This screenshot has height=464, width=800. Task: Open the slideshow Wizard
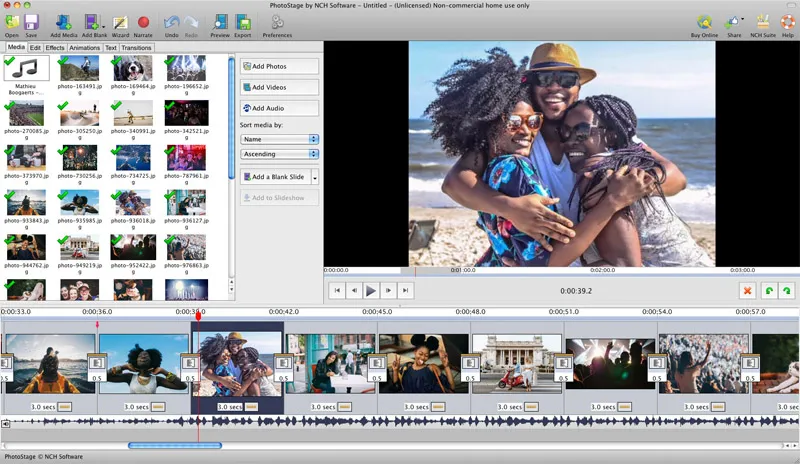coord(120,21)
